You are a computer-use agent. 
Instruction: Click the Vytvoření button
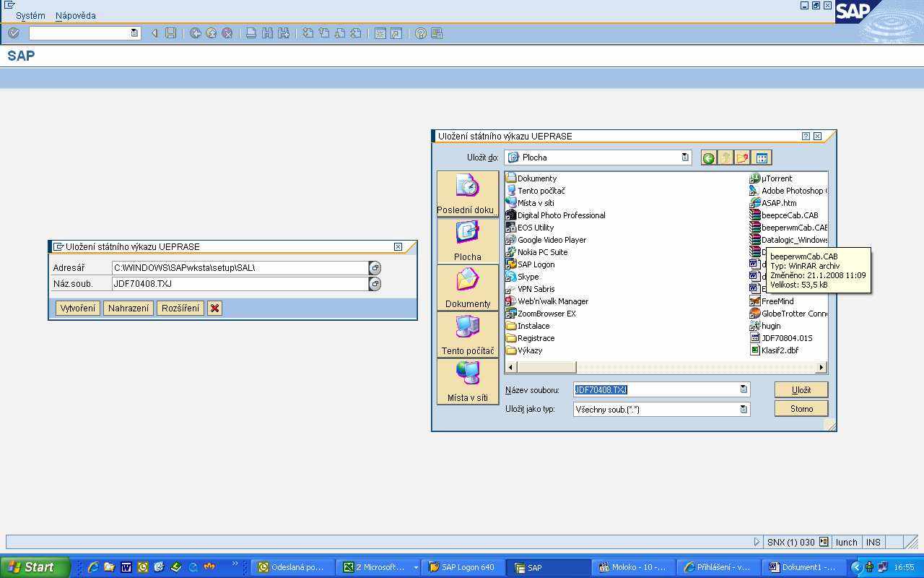[77, 309]
